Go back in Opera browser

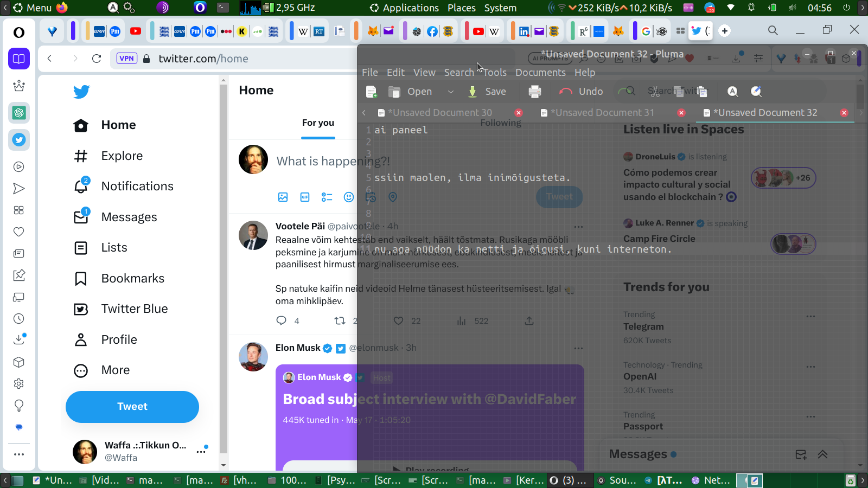coord(49,59)
